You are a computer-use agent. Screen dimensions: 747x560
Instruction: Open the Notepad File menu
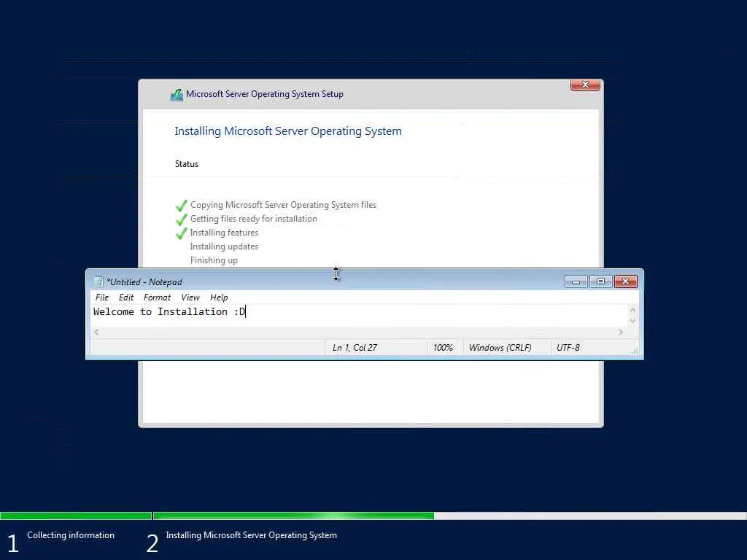(x=102, y=297)
